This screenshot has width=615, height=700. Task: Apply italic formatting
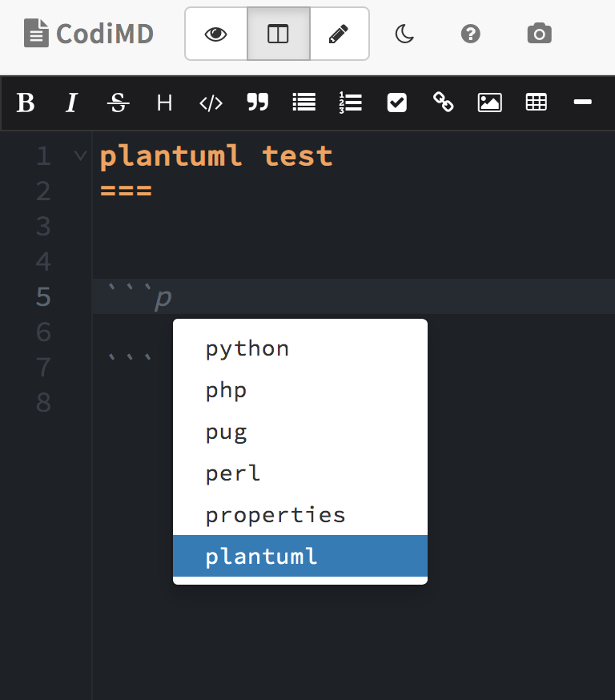(71, 103)
